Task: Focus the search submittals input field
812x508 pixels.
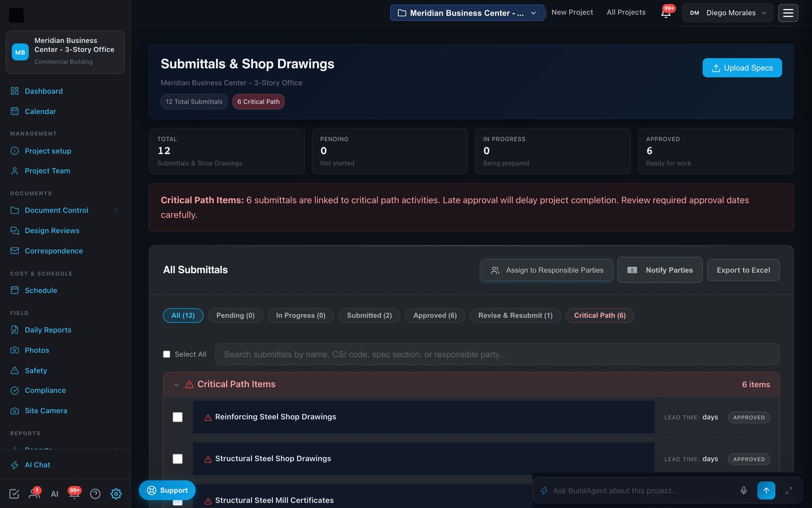Action: [x=497, y=354]
